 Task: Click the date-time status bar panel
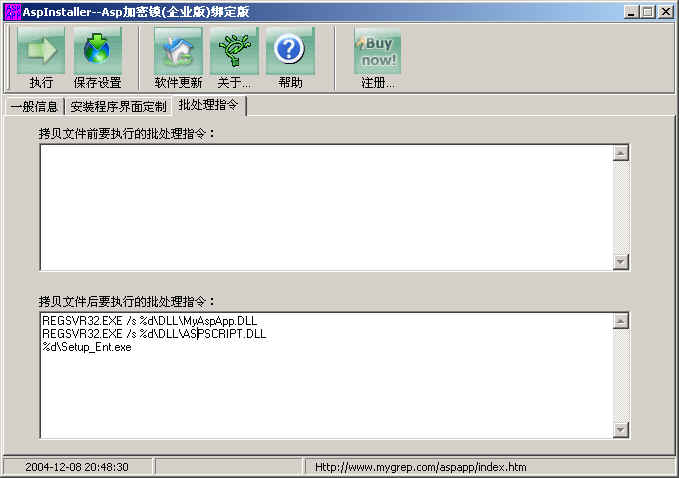76,467
